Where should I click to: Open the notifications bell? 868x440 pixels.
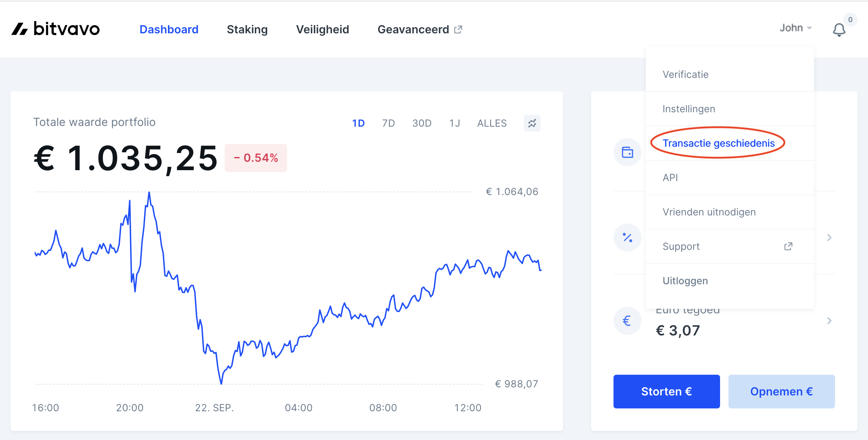[839, 30]
